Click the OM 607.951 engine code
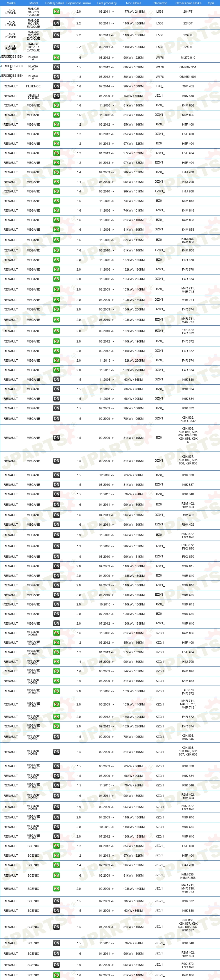The image size is (220, 980). (x=188, y=67)
